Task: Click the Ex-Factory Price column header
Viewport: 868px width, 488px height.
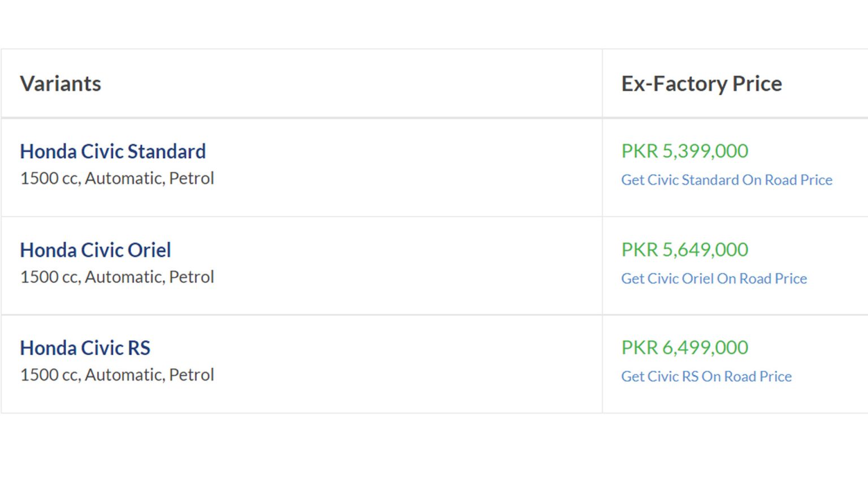Action: click(x=702, y=84)
